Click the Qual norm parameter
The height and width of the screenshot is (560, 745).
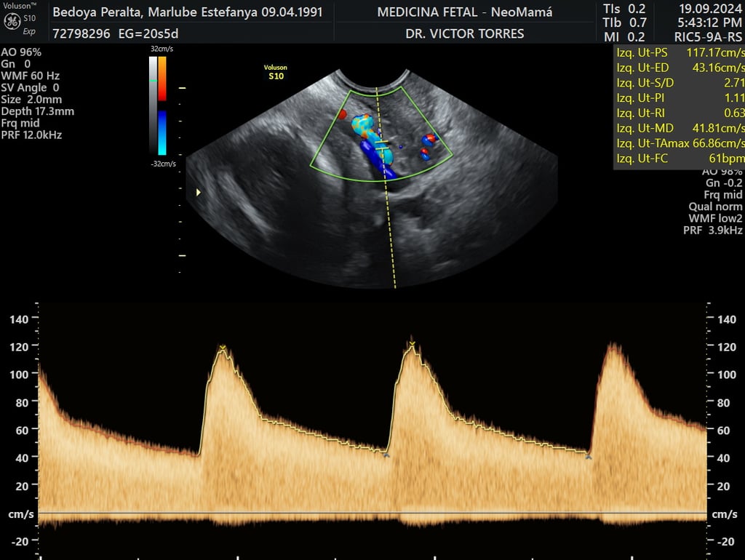click(x=716, y=207)
